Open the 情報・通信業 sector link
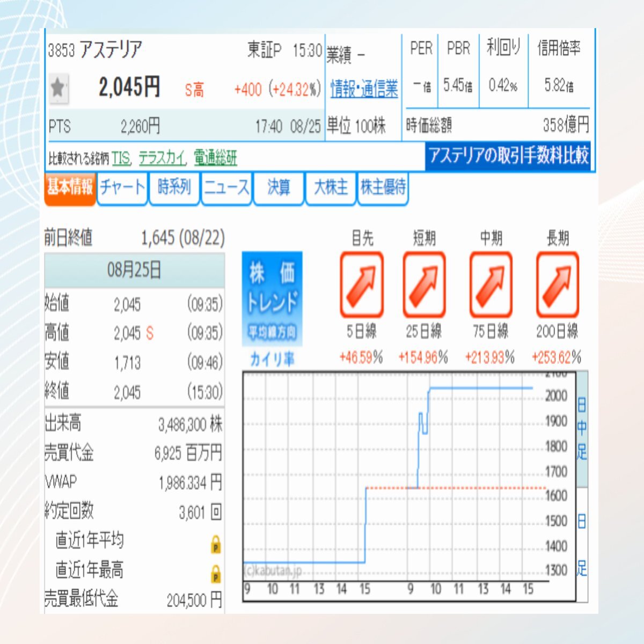 click(x=364, y=88)
